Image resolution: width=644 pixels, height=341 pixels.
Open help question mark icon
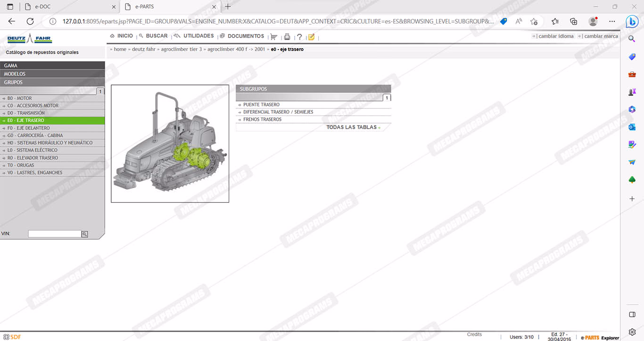point(299,37)
